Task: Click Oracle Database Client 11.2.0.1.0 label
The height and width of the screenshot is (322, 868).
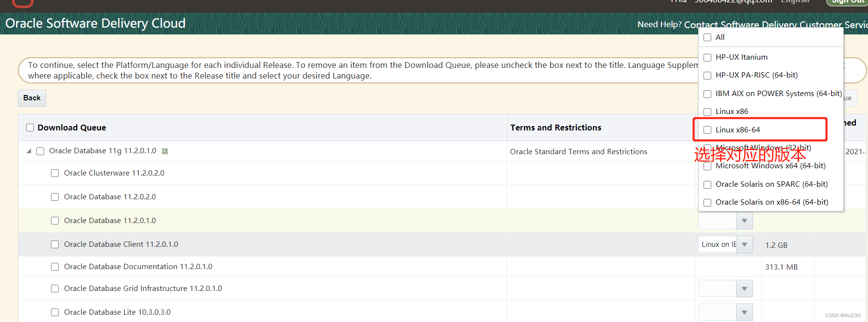Action: pyautogui.click(x=121, y=244)
